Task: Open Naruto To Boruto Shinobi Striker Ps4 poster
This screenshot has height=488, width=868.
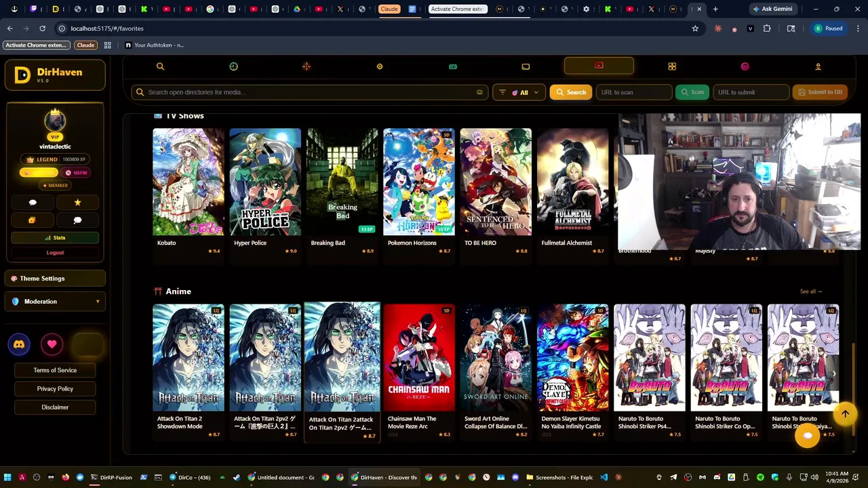Action: point(650,358)
